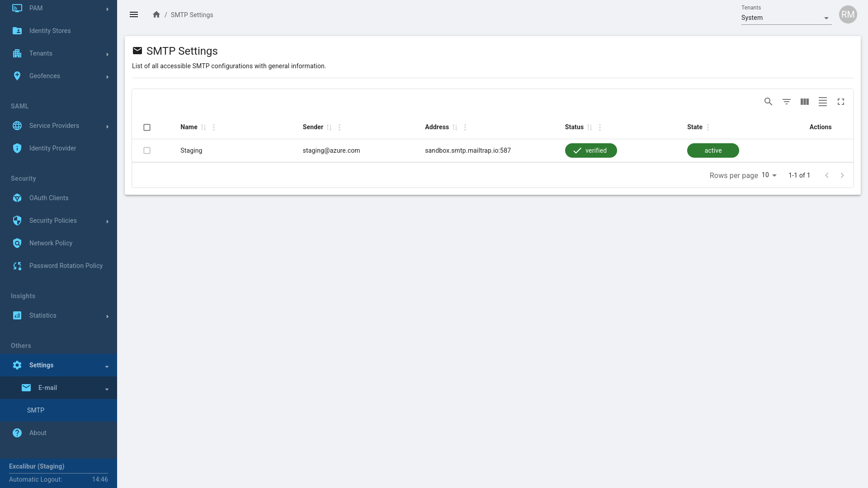Check the Staging row checkbox
868x488 pixels.
(x=147, y=150)
